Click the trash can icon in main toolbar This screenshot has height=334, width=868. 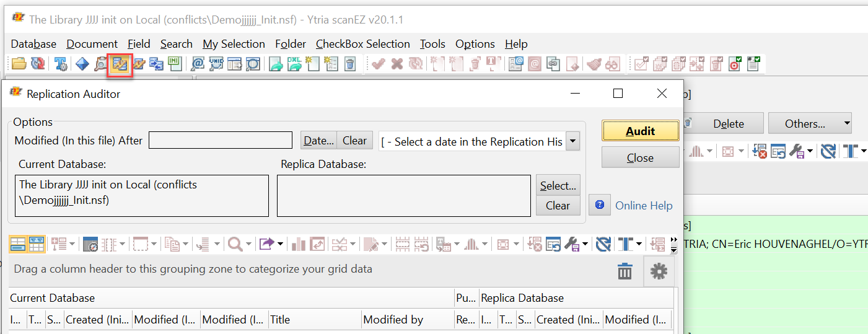click(x=350, y=64)
